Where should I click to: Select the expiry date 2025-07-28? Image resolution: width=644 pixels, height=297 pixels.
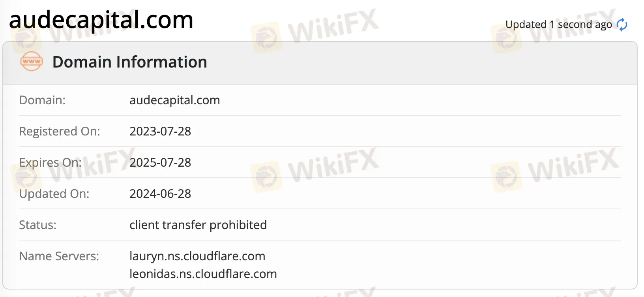[160, 163]
